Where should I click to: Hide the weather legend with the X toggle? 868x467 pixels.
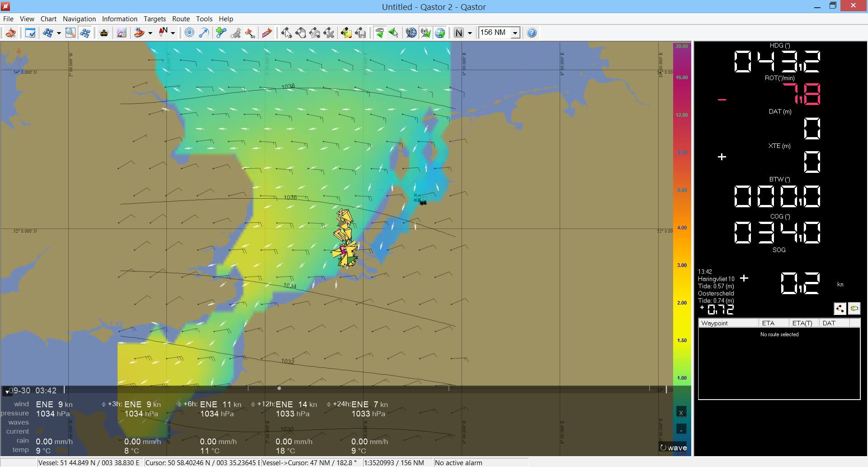point(681,412)
